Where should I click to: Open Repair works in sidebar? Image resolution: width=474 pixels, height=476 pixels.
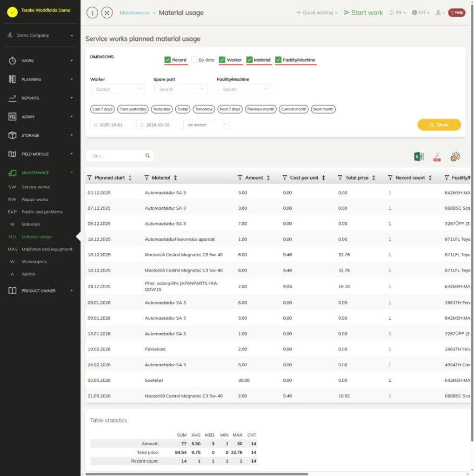click(35, 199)
